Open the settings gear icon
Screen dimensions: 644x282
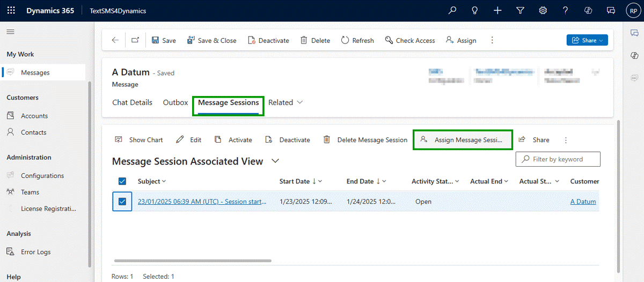(543, 11)
